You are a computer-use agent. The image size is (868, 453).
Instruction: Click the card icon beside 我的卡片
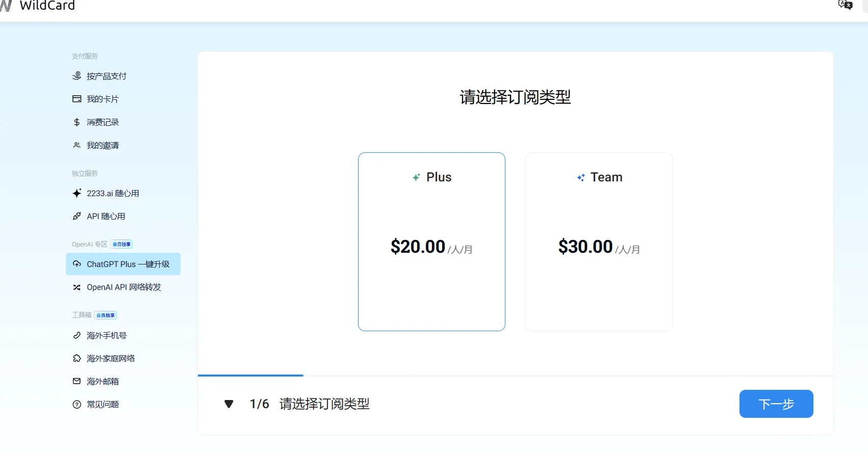[x=76, y=99]
